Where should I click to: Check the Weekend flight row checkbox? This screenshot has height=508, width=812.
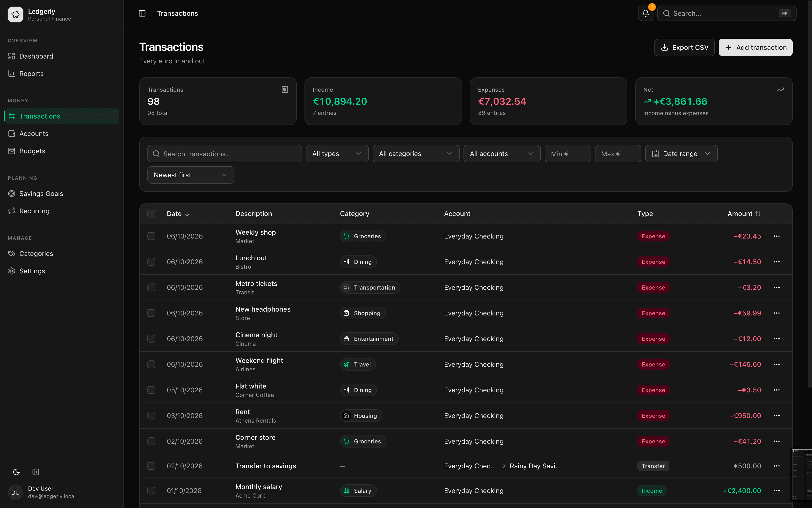coord(151,365)
